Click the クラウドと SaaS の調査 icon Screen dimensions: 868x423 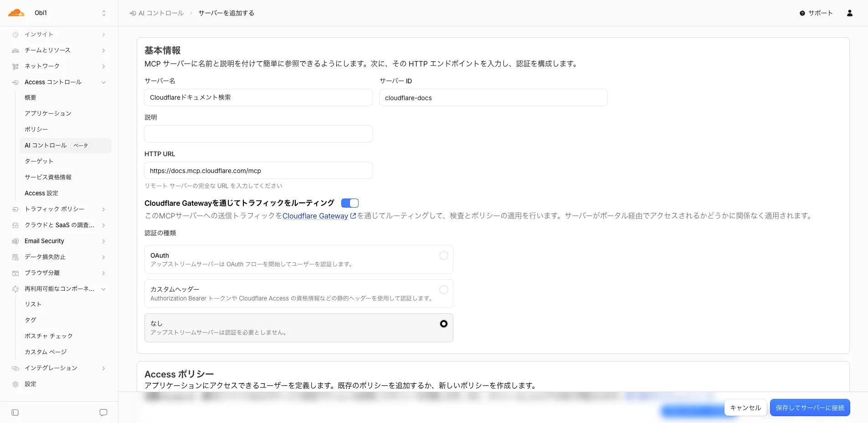15,225
